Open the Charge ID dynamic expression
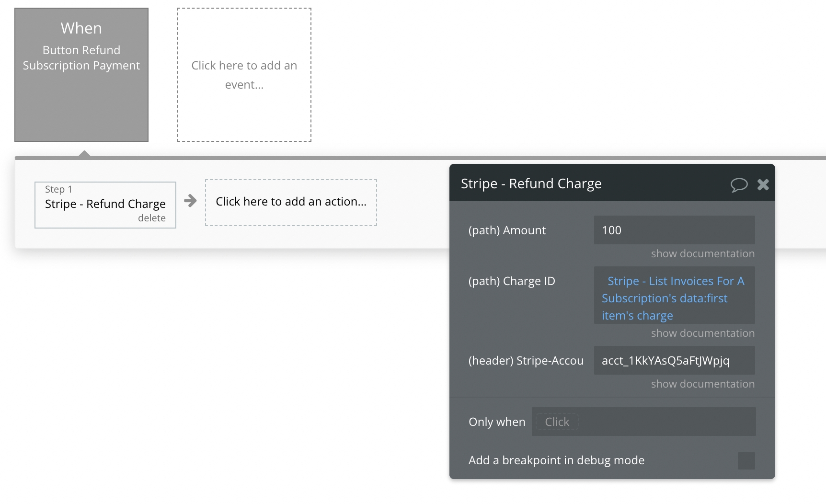826x504 pixels. [x=674, y=298]
